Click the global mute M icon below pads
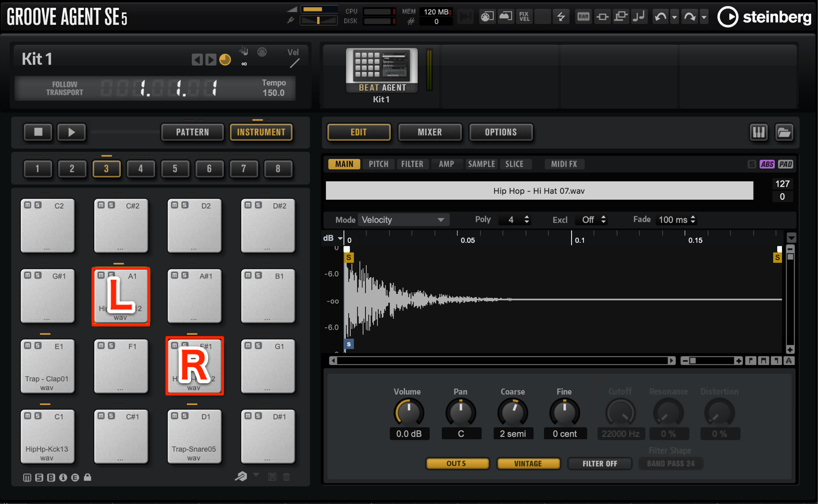This screenshot has width=818, height=504. click(27, 477)
